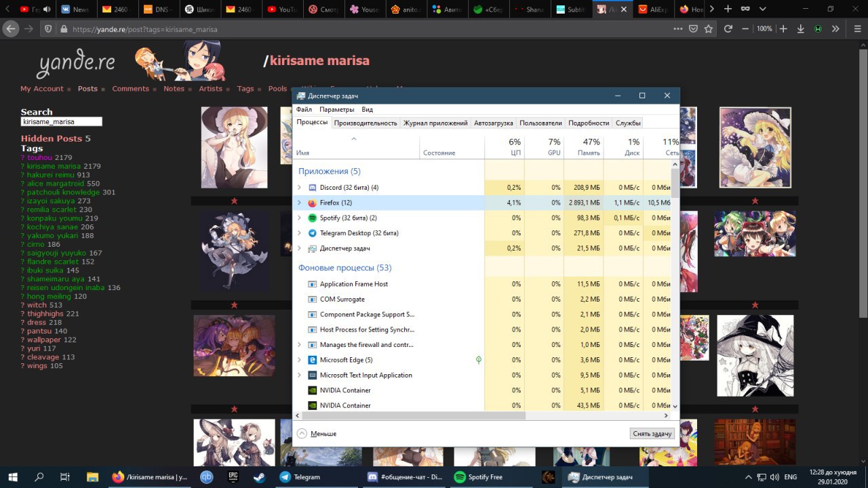Image resolution: width=868 pixels, height=488 pixels.
Task: Expand Microsoft Text Input Application row
Action: coord(299,375)
